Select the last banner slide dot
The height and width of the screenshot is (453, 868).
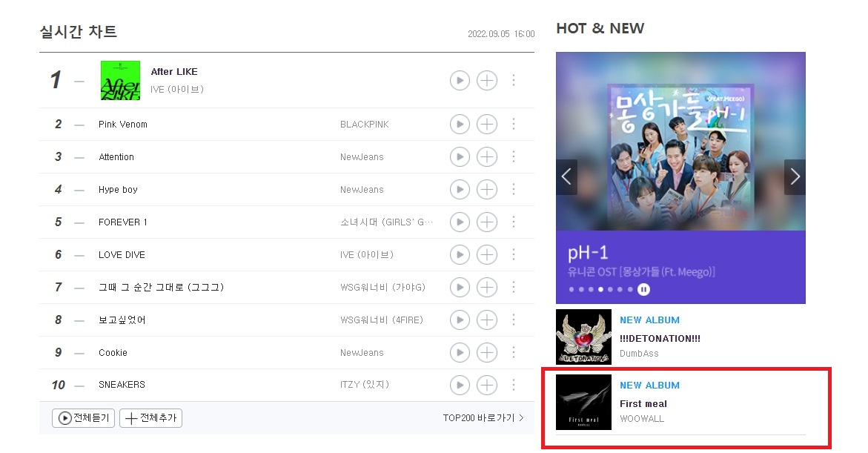[630, 289]
